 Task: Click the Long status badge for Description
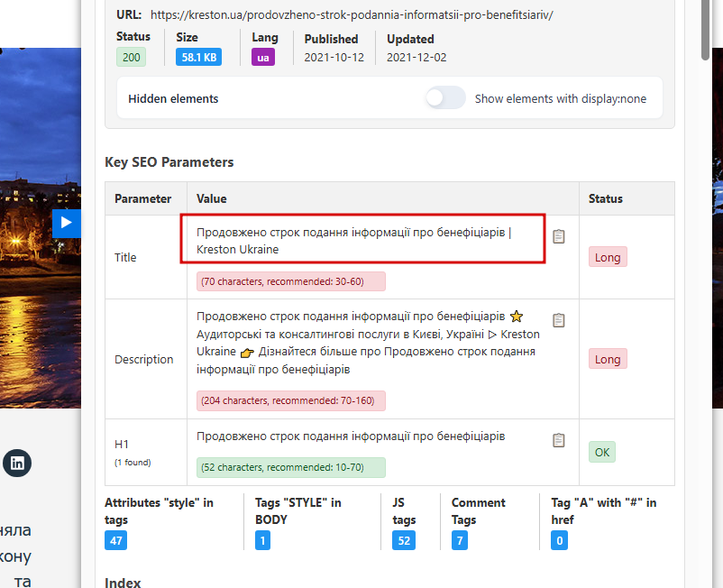coord(608,359)
